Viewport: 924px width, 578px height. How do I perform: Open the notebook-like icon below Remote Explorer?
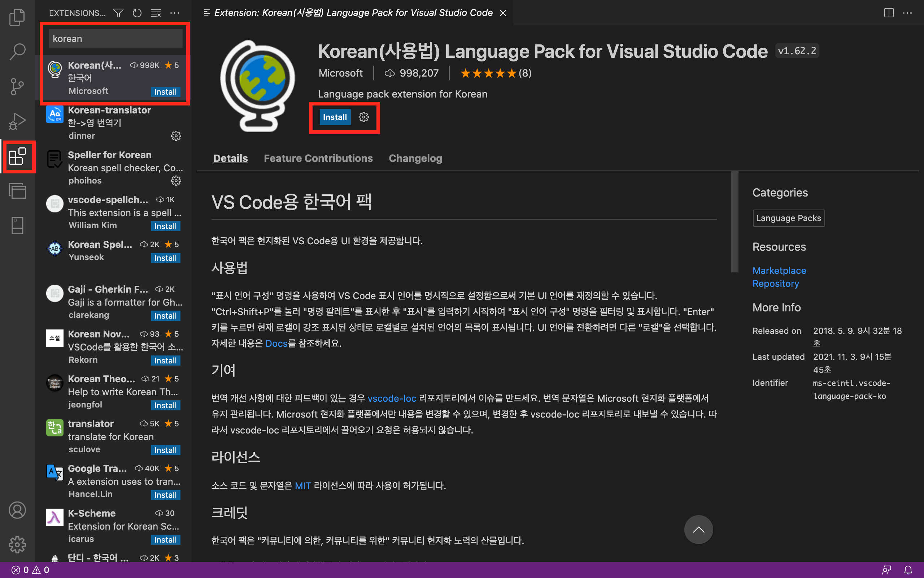(x=17, y=225)
